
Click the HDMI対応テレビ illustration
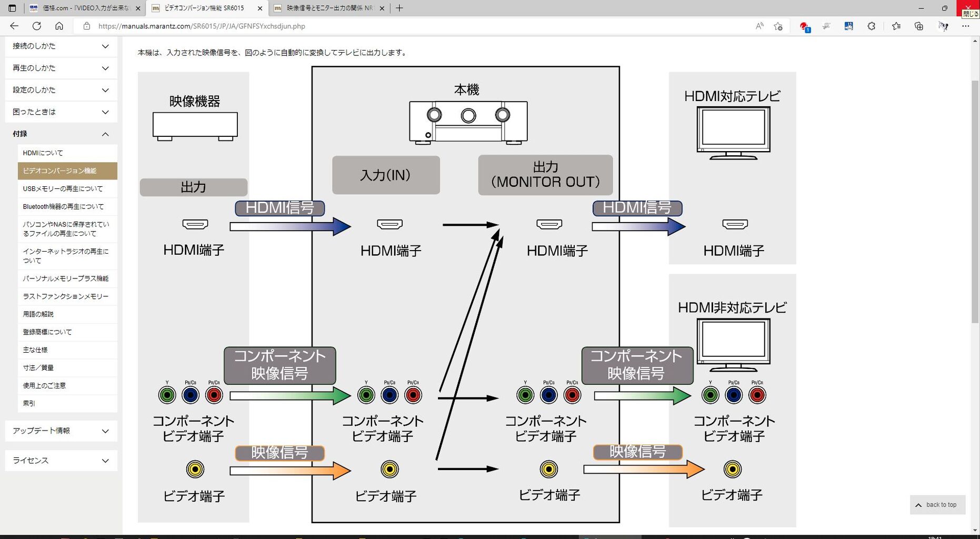(x=733, y=133)
